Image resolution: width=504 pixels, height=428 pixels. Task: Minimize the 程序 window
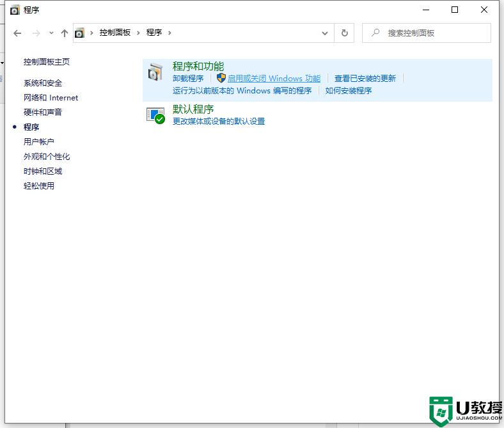tap(426, 10)
